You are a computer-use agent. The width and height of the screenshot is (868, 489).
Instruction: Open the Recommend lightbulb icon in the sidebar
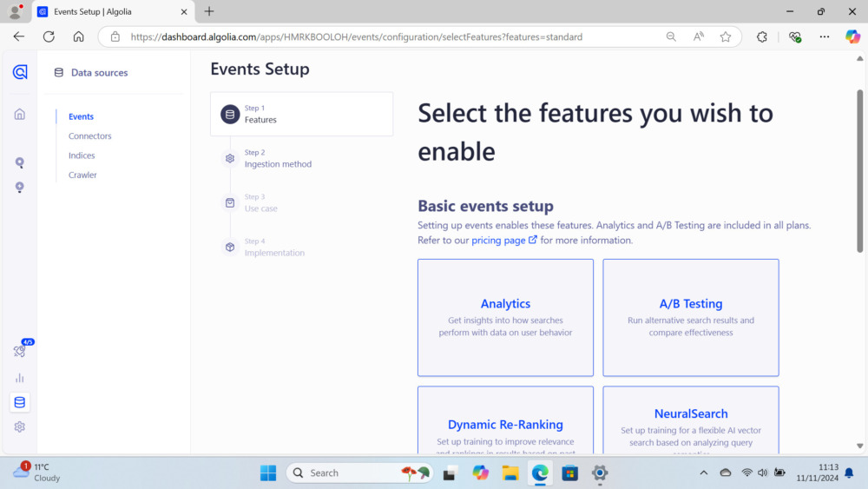coord(20,188)
